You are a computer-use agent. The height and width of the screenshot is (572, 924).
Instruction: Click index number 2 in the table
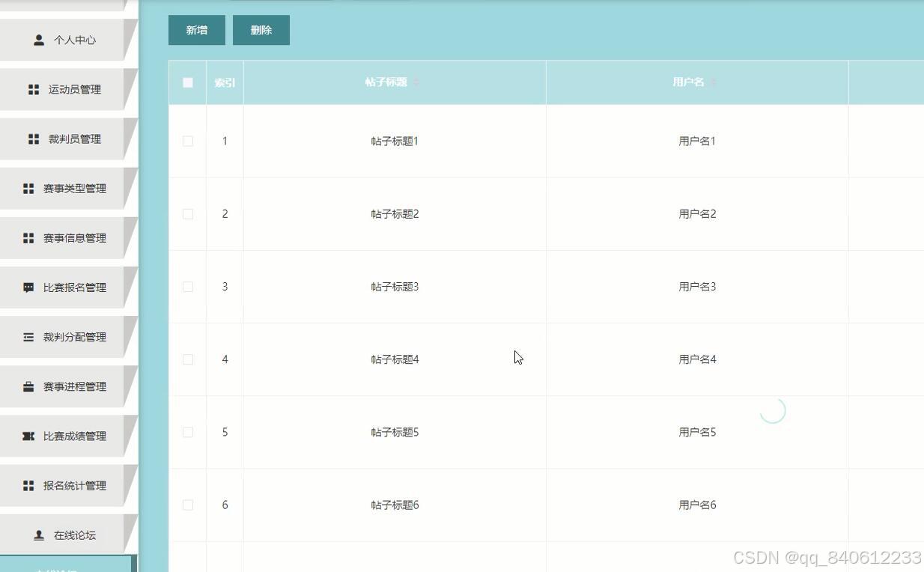click(225, 214)
